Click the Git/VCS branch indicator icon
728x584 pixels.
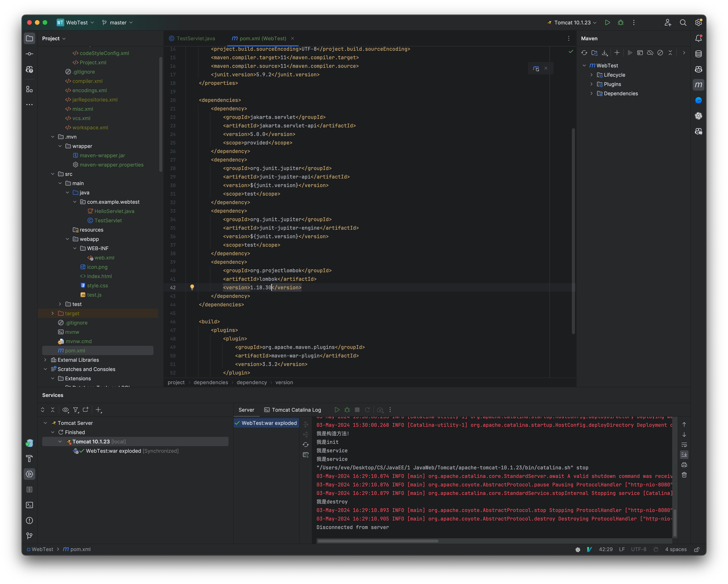point(104,22)
